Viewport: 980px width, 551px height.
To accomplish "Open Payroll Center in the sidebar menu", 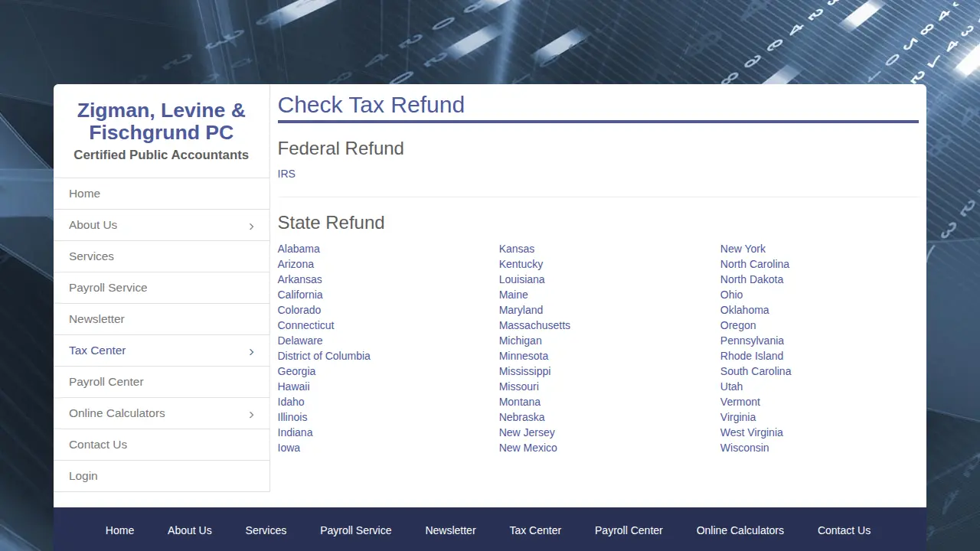I will click(162, 382).
